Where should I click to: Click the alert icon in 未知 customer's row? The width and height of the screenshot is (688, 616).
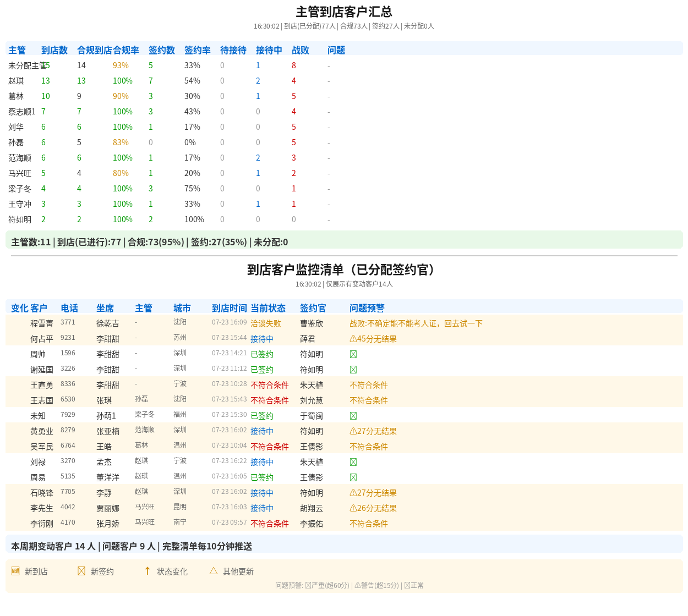coord(353,416)
